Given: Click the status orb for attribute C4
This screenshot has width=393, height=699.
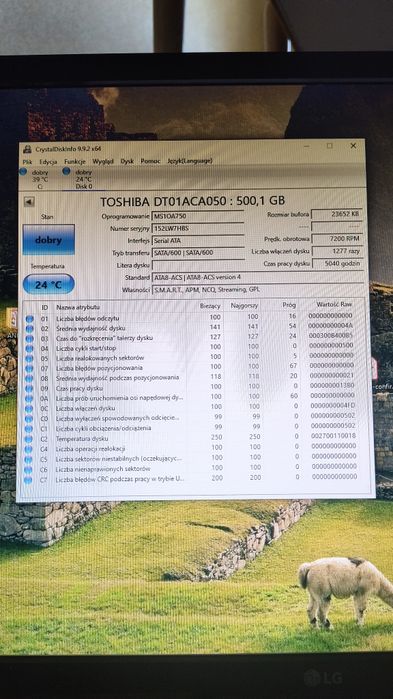Looking at the screenshot, I should click(29, 449).
